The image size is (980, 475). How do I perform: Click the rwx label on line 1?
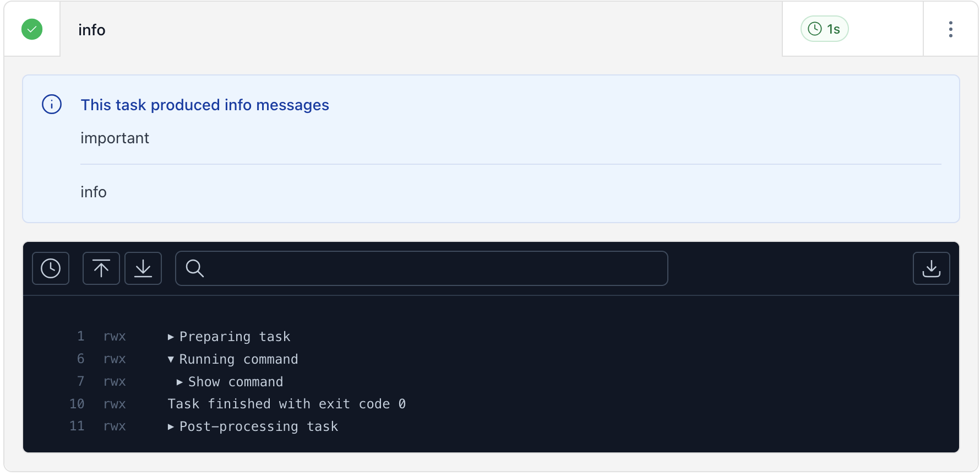(x=114, y=336)
